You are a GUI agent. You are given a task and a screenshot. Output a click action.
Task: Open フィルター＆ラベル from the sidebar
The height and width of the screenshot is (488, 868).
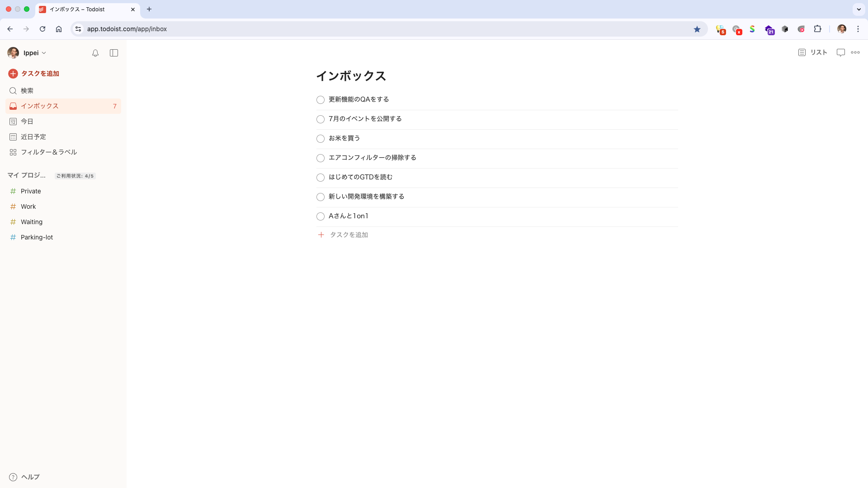click(x=50, y=152)
